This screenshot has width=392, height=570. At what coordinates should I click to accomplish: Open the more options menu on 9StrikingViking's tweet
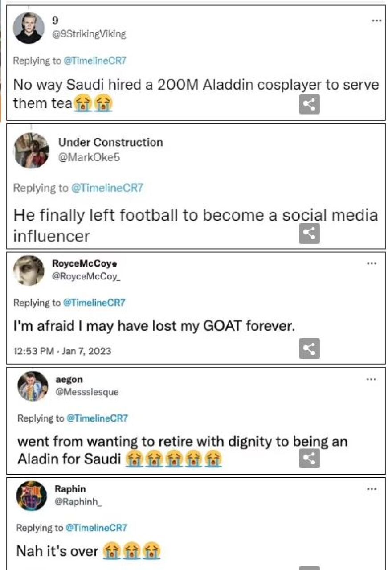click(x=376, y=21)
